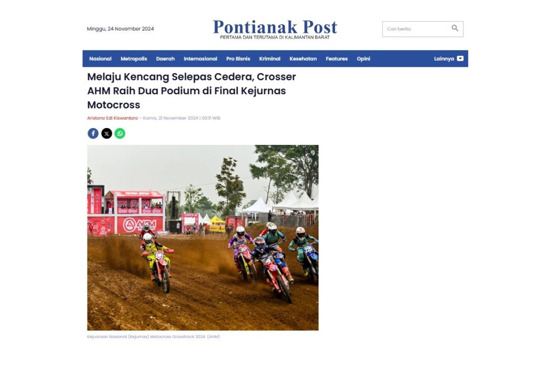Open the motocross race photo
Screen dimensions: 540x392
203,238
